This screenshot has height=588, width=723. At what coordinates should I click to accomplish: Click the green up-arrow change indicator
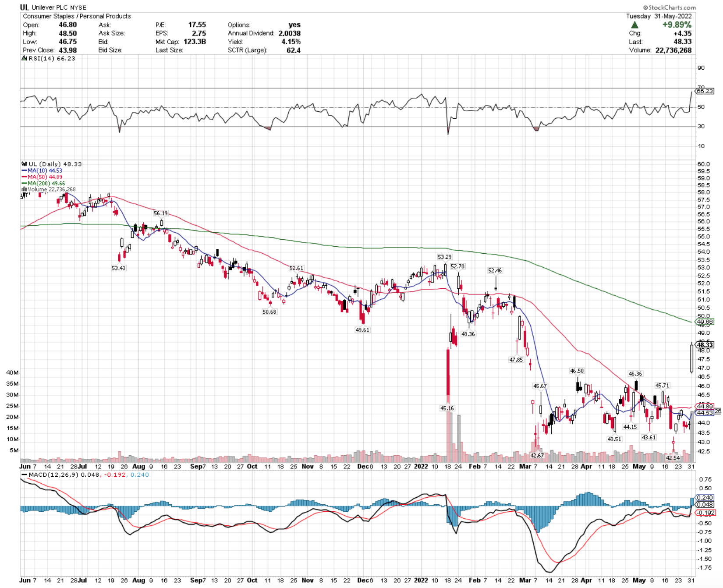(634, 25)
